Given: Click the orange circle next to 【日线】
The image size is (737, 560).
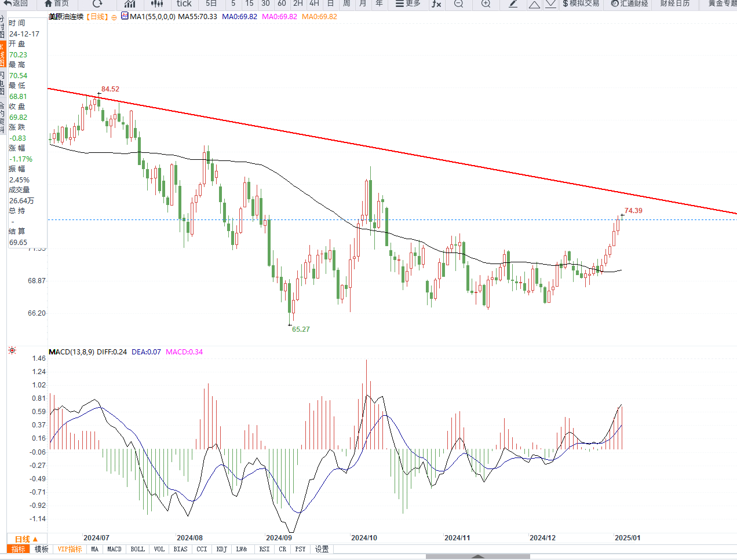Looking at the screenshot, I should [114, 17].
